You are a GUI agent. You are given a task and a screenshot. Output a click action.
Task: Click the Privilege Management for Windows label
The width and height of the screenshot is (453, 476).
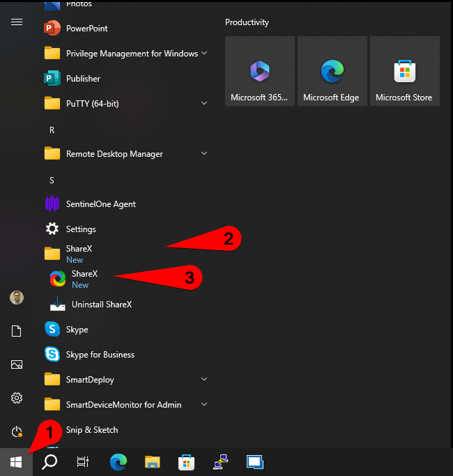pos(132,54)
